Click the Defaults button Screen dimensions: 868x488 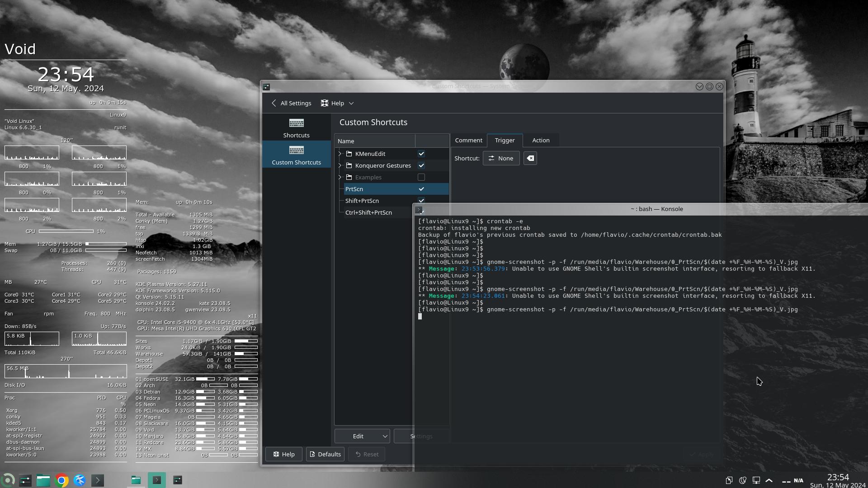coord(325,454)
